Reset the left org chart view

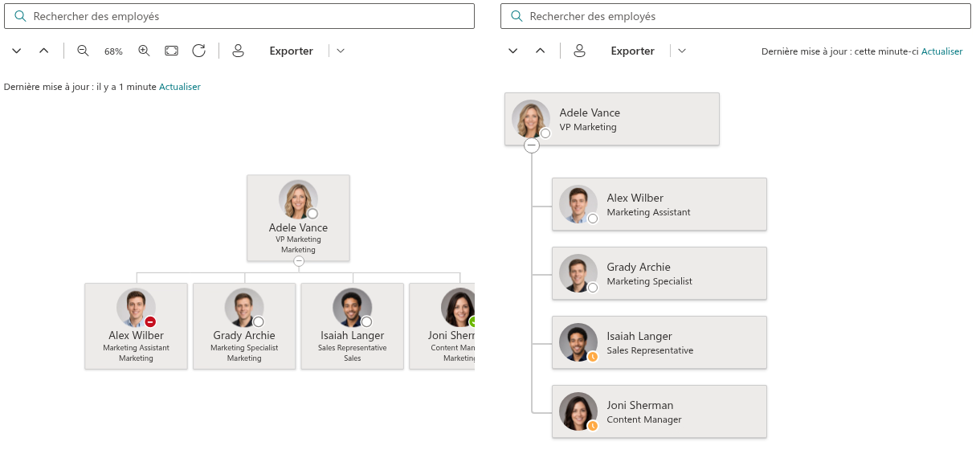coord(199,51)
